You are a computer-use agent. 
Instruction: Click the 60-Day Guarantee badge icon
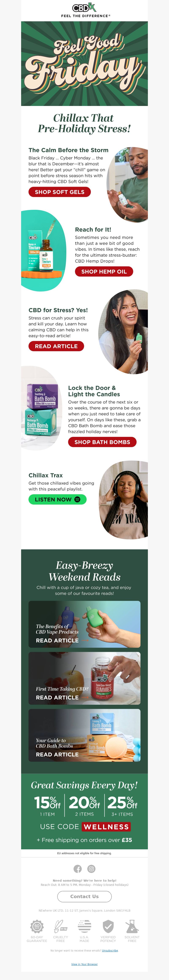click(x=37, y=926)
